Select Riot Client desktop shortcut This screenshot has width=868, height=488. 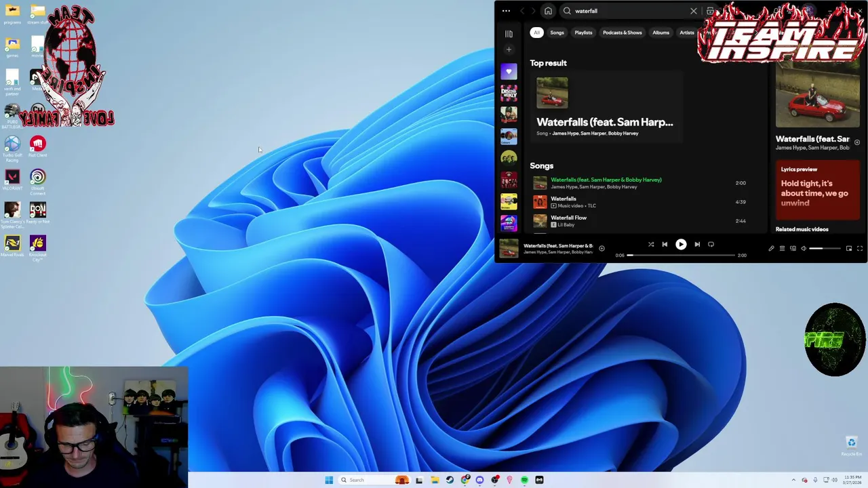[x=37, y=146]
